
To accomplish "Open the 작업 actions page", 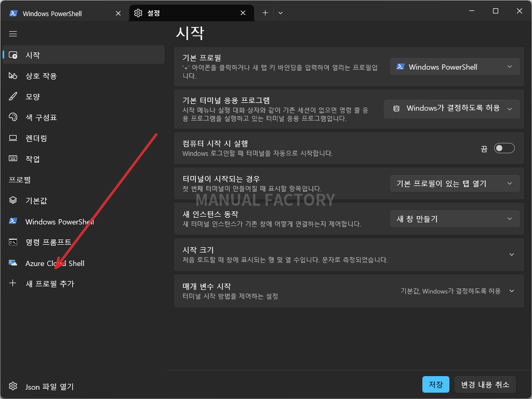I will [x=84, y=159].
